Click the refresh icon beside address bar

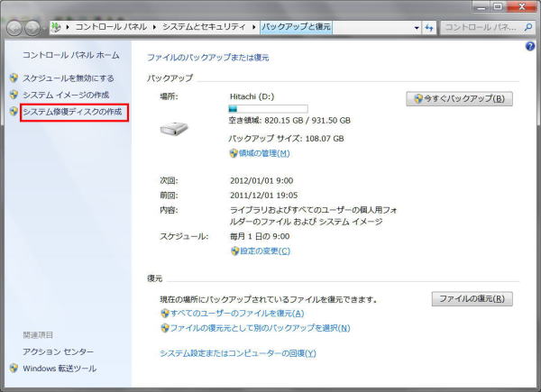click(x=429, y=28)
